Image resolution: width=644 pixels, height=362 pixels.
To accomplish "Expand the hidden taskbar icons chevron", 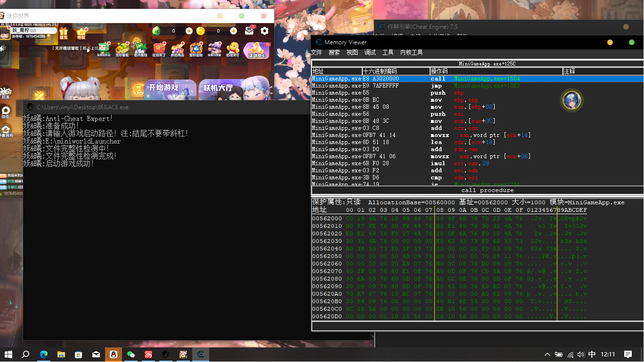I will point(547,354).
